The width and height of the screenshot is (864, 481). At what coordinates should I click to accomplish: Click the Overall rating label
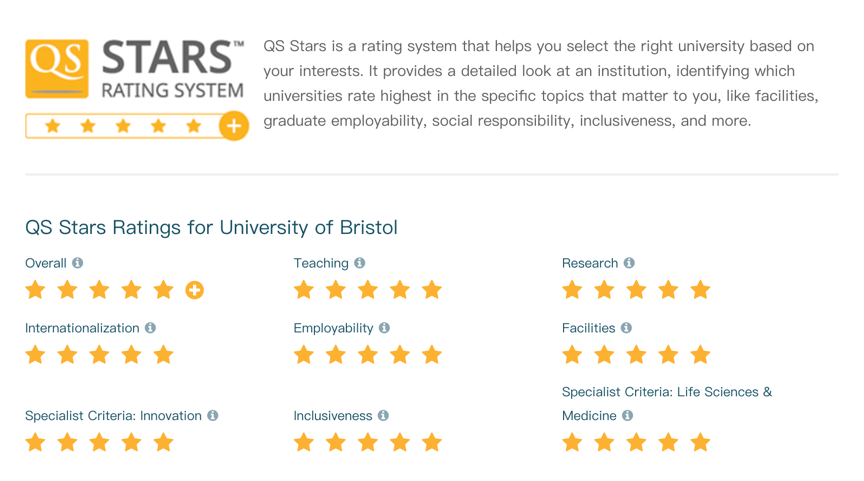click(x=46, y=263)
